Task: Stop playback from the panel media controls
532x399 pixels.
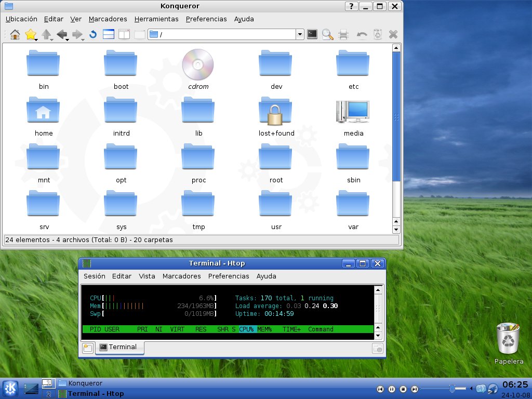Action: (403, 389)
